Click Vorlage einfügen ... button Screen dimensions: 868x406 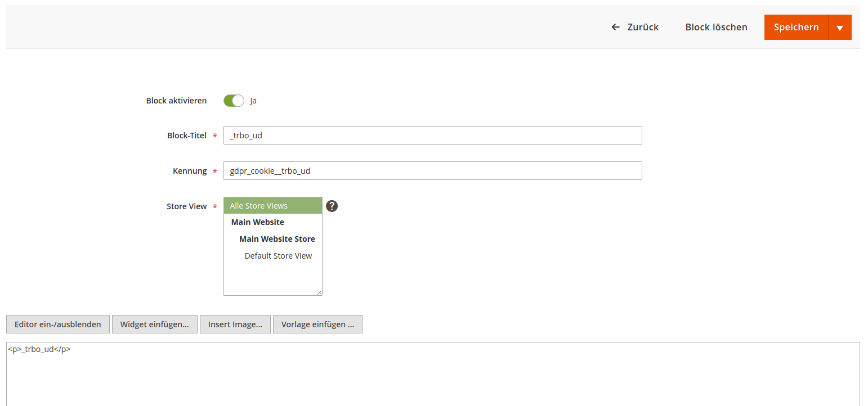coord(317,324)
